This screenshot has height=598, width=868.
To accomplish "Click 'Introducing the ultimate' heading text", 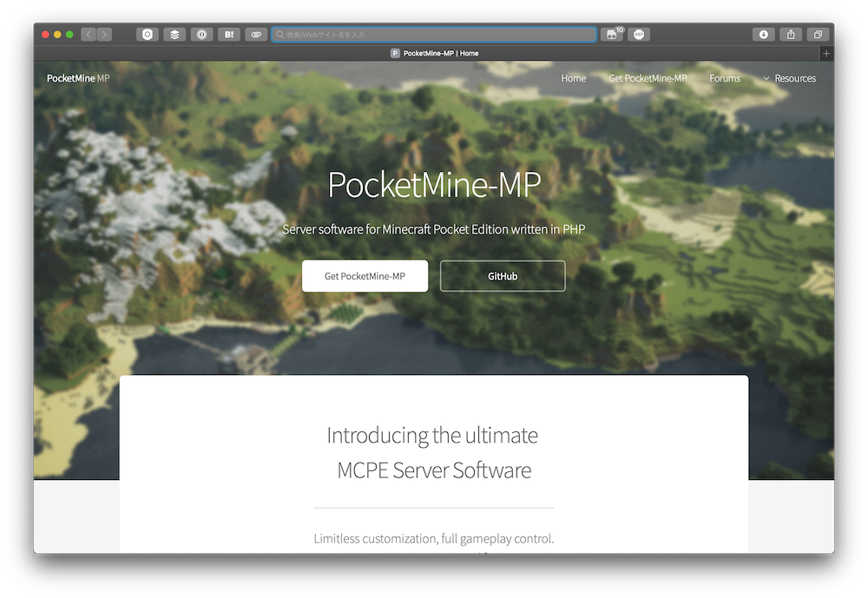I will pyautogui.click(x=432, y=435).
